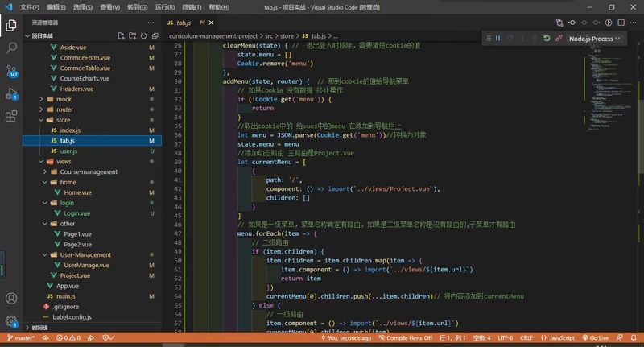Change UTF-8 encoding in status bar

pyautogui.click(x=506, y=337)
